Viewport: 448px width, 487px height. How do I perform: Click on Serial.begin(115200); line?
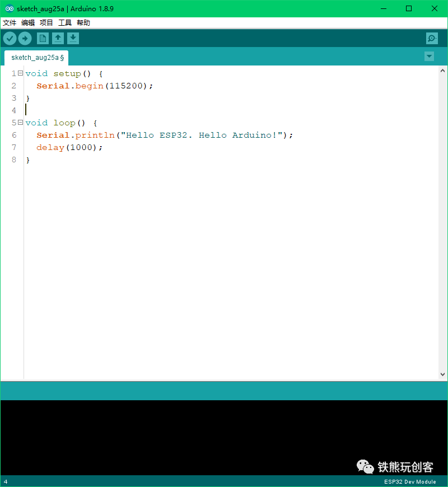95,86
